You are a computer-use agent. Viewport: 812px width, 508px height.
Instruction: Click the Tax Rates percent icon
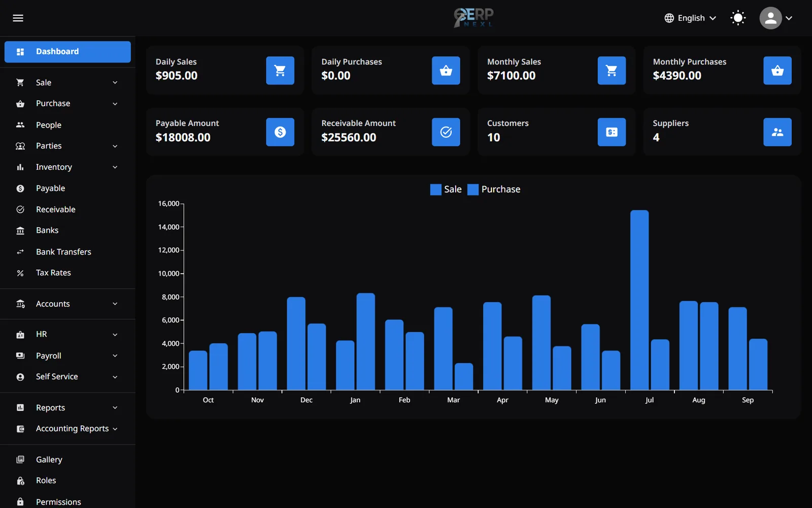point(20,273)
